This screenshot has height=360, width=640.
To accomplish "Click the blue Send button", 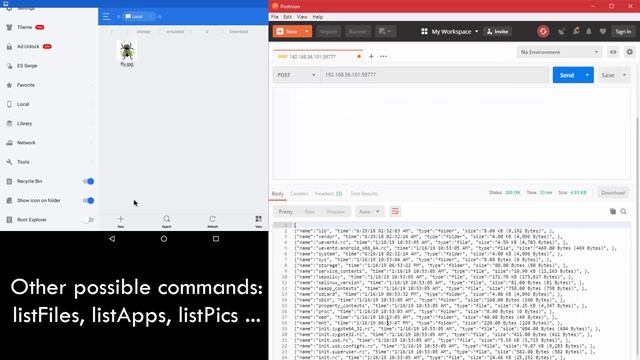I will 567,75.
